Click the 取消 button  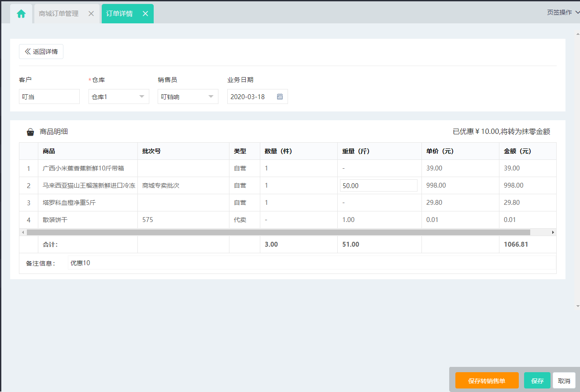point(564,381)
